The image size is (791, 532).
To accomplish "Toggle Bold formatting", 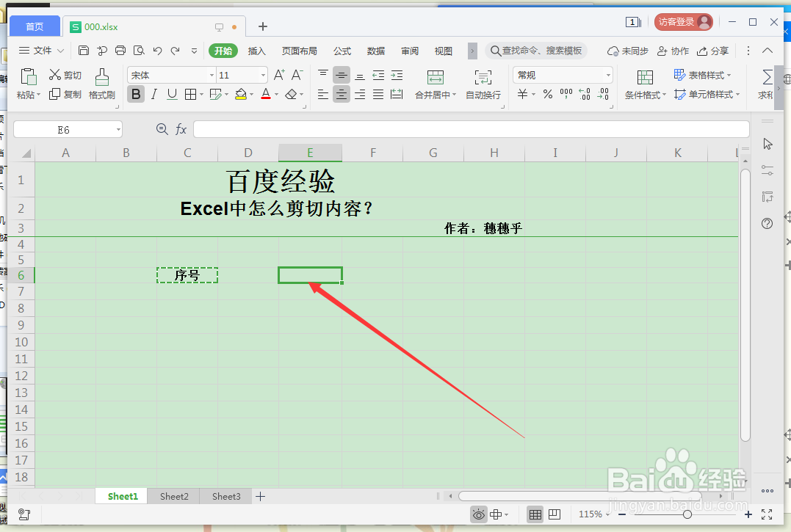I will (x=136, y=94).
